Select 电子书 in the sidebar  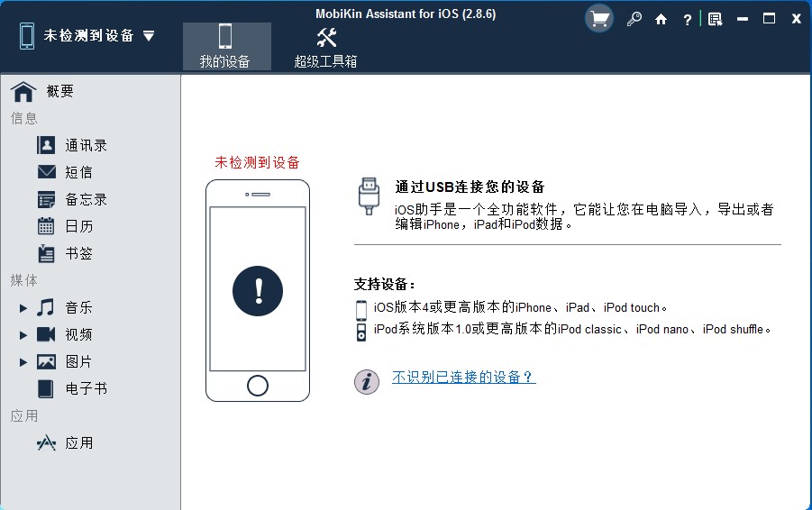click(86, 388)
